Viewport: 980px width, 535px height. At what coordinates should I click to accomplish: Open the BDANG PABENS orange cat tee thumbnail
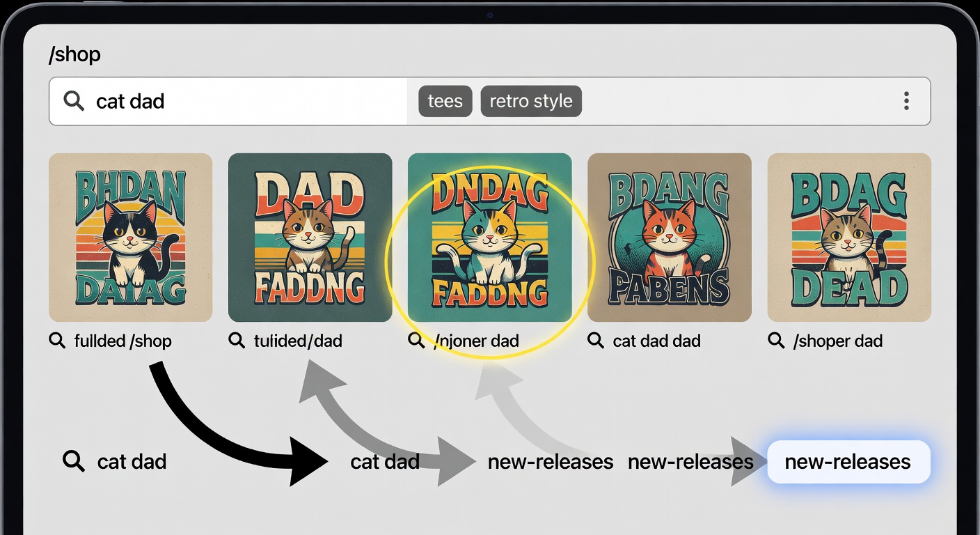coord(670,238)
